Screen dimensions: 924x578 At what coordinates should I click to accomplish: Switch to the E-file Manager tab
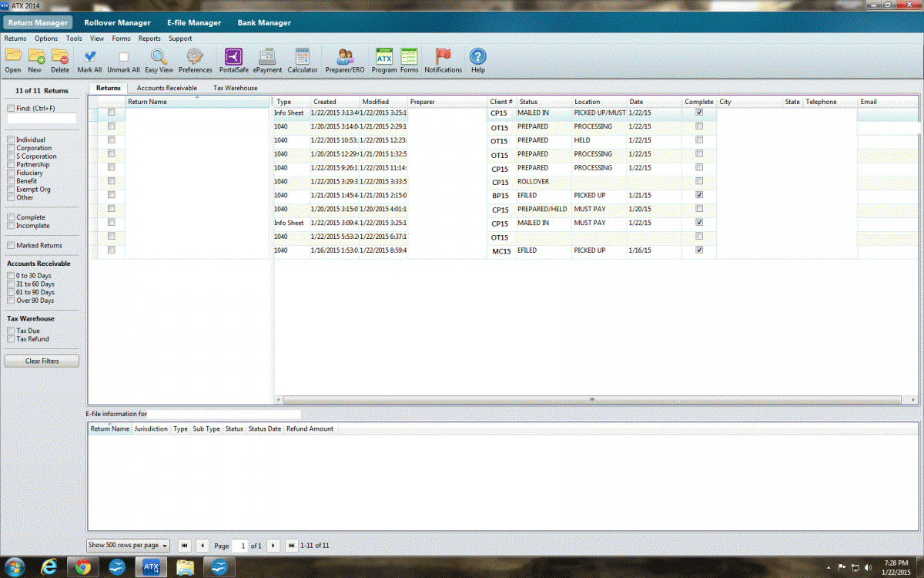point(194,22)
